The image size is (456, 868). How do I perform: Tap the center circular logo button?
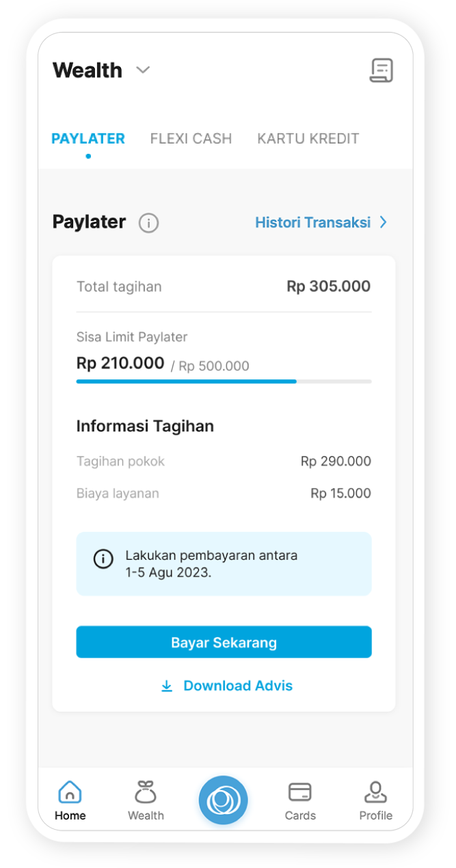click(224, 800)
